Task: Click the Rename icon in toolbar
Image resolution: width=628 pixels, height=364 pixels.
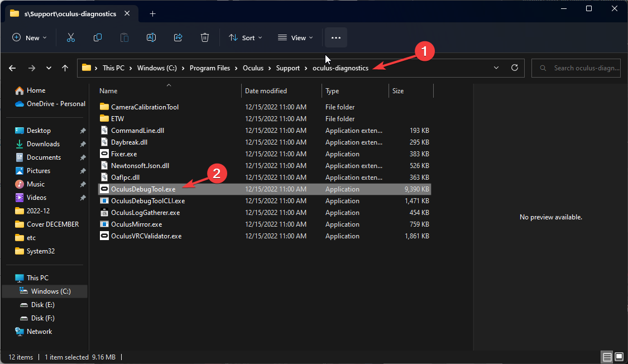Action: pos(151,37)
